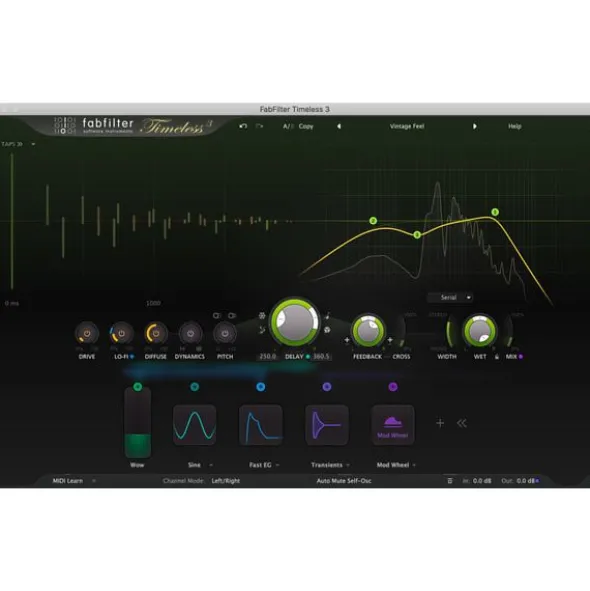Add a new modulation source
590x591 pixels.
coord(440,423)
